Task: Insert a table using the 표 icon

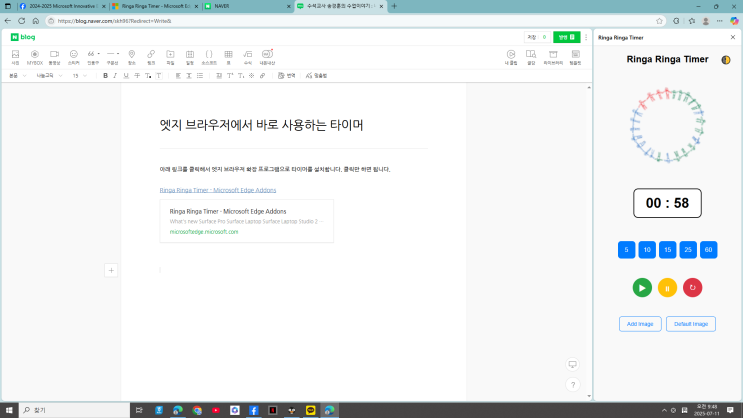Action: 228,56
